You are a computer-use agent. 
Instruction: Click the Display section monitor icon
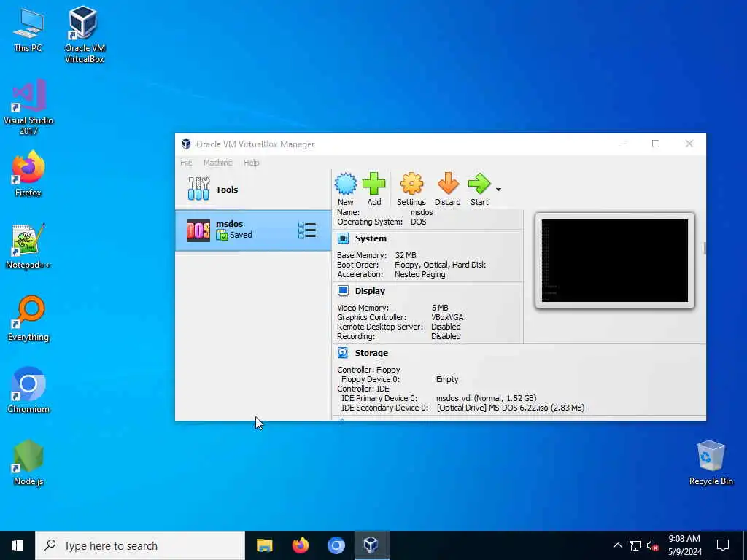tap(343, 290)
